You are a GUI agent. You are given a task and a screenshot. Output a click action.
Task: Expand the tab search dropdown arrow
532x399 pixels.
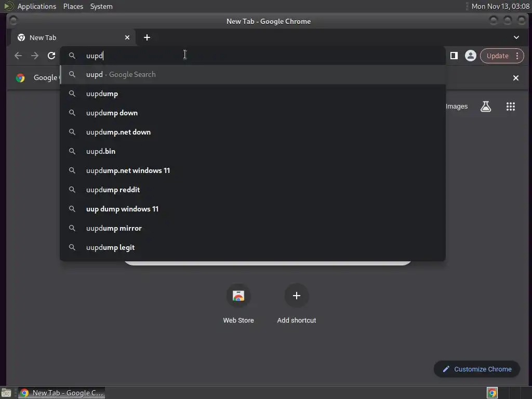(516, 37)
